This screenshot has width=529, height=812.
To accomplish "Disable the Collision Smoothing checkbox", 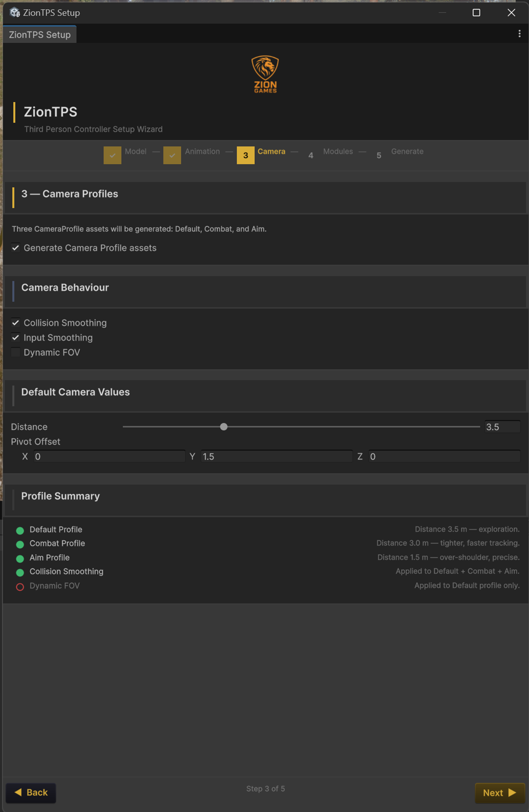I will [x=15, y=323].
